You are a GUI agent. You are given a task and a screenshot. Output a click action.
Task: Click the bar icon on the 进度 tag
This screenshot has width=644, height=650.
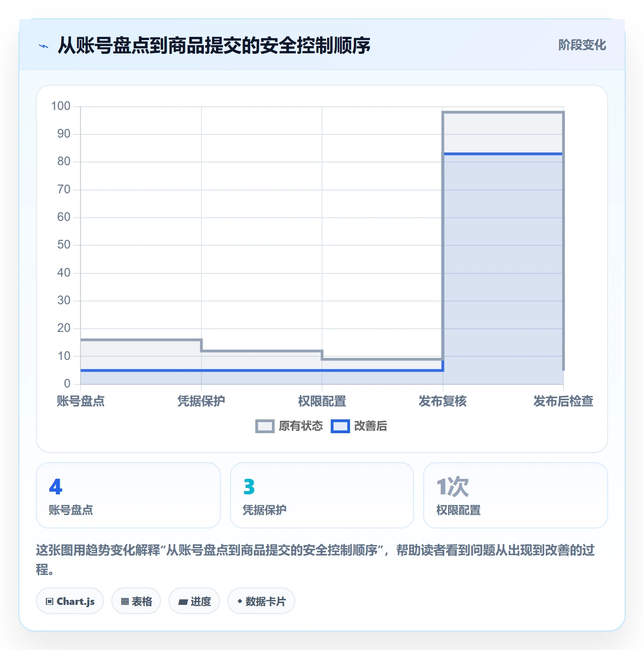coord(183,602)
